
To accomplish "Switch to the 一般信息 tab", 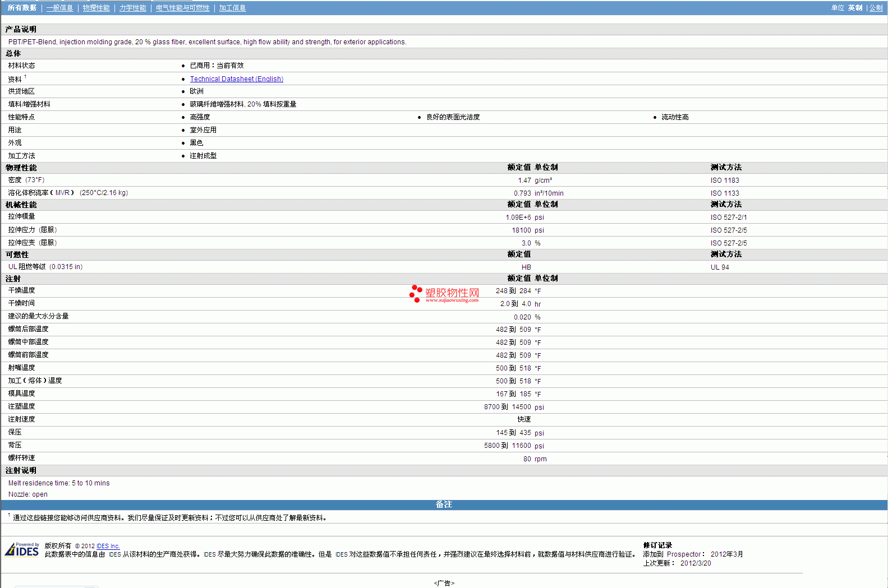I will tap(59, 8).
